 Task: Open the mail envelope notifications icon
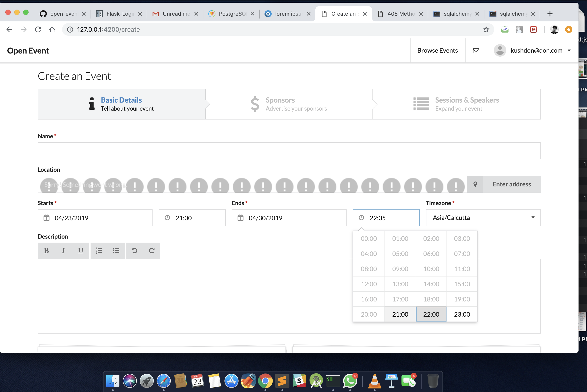476,50
